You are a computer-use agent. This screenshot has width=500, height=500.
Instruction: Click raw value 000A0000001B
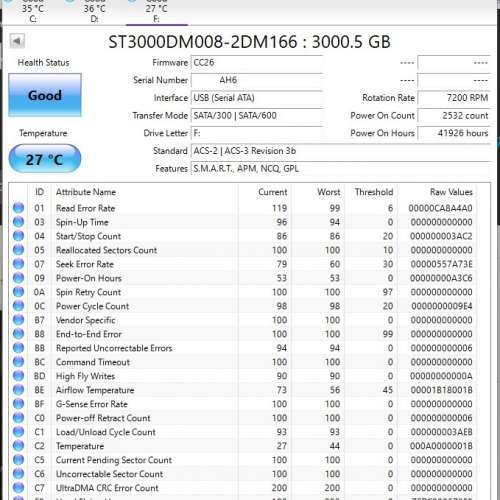coord(441,446)
